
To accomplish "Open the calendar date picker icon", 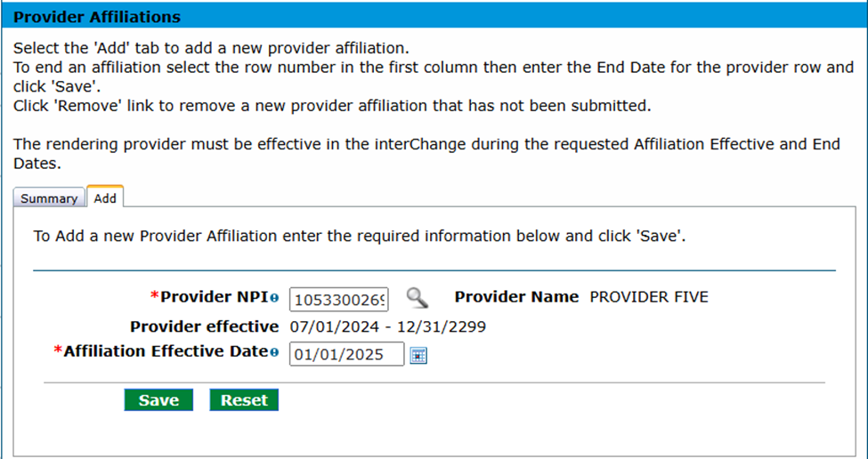I will pyautogui.click(x=418, y=355).
